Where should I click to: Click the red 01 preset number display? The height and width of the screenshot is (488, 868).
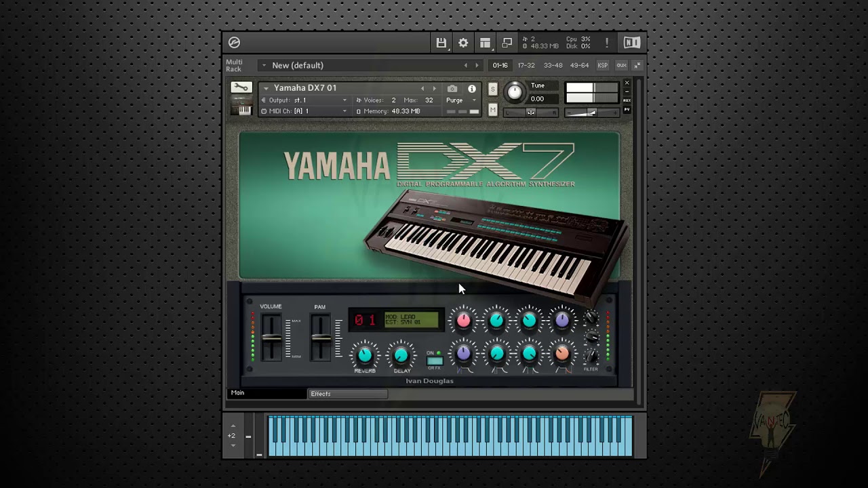pos(365,320)
